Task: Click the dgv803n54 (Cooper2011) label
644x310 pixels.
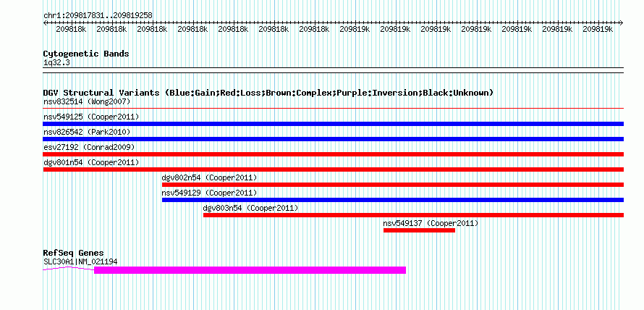Action: [250, 208]
